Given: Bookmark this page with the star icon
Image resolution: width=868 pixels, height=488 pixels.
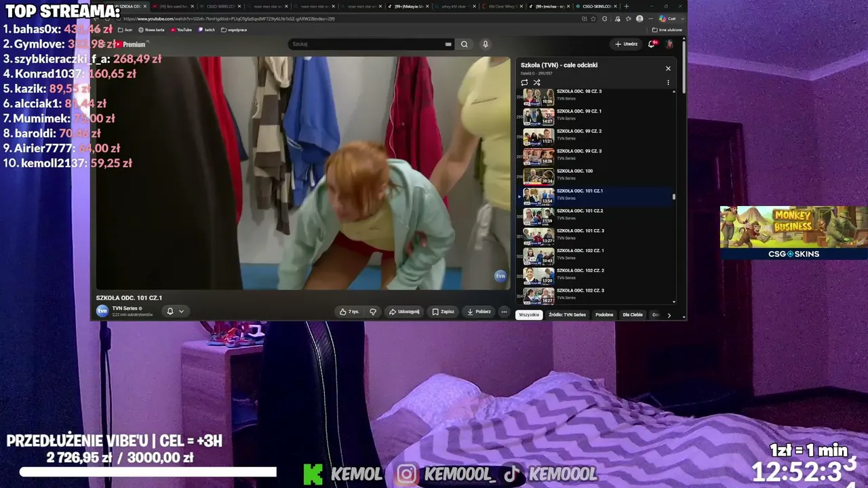Looking at the screenshot, I should point(594,19).
